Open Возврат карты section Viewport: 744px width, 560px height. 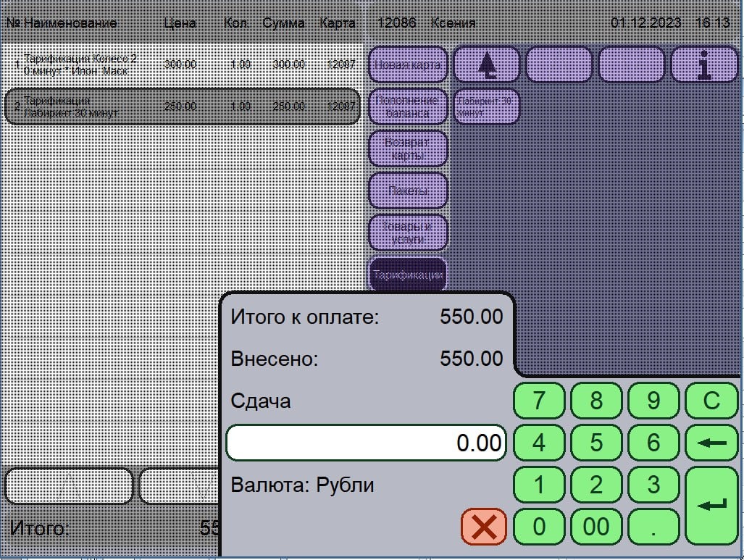coord(408,149)
